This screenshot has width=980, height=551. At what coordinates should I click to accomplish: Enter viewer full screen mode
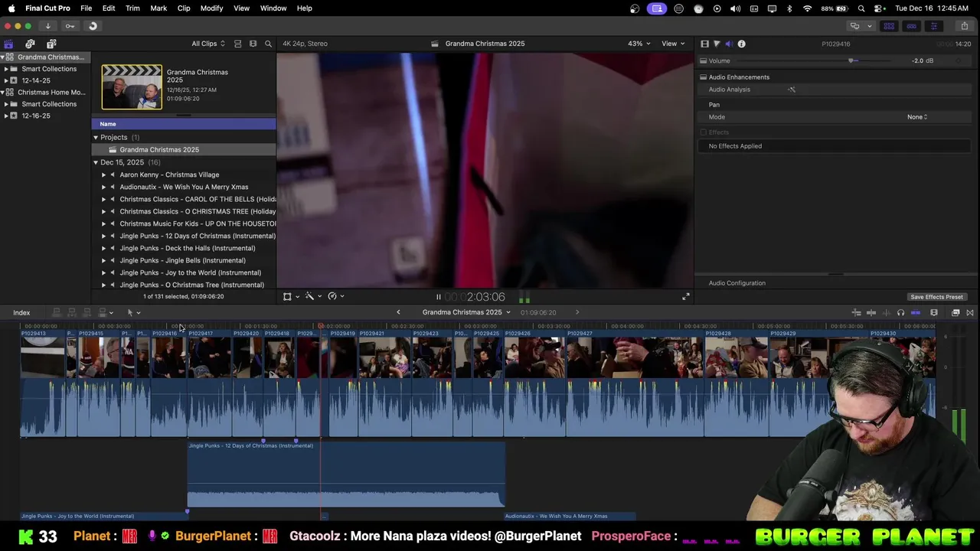(x=686, y=297)
